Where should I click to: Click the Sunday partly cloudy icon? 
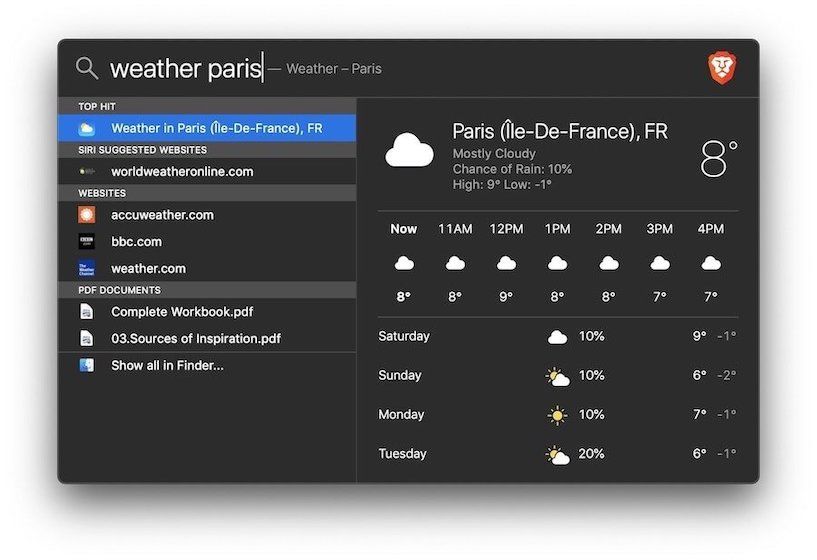(557, 376)
